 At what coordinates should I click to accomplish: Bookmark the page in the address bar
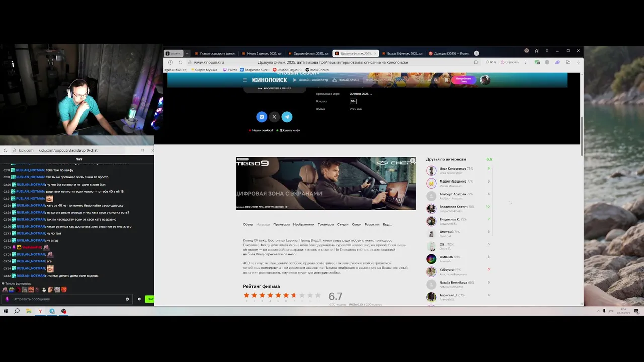476,62
